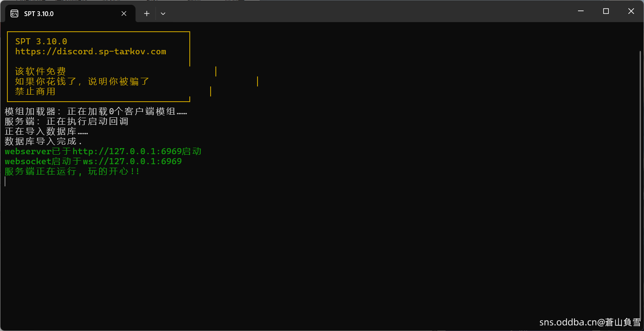Minimize the terminal window

point(581,11)
